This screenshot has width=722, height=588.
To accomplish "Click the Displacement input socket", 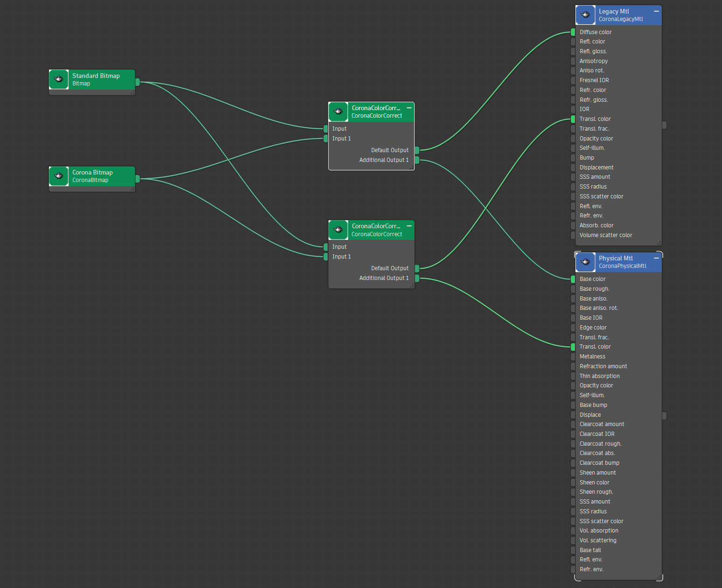I will tap(573, 168).
